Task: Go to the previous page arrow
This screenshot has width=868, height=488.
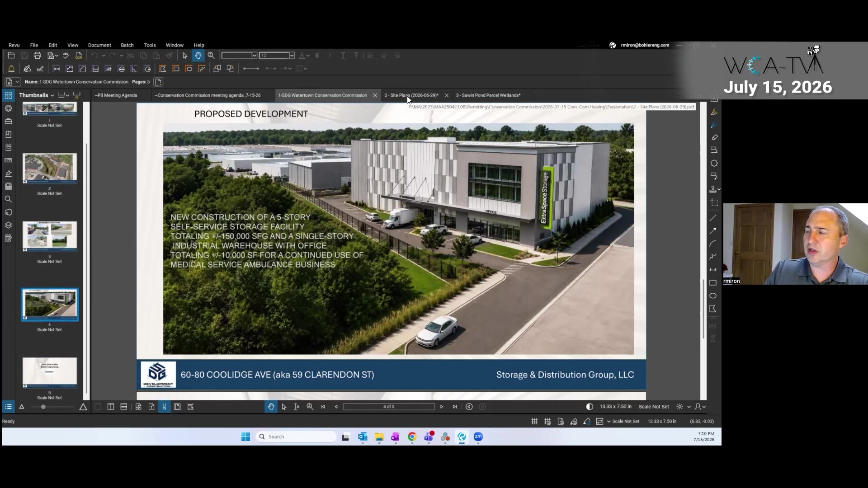Action: pyautogui.click(x=336, y=407)
